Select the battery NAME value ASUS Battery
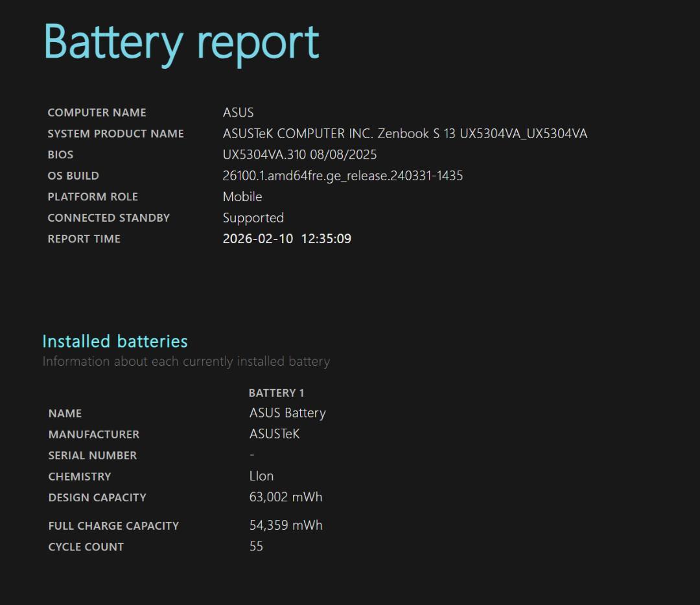Image resolution: width=700 pixels, height=605 pixels. pos(287,413)
